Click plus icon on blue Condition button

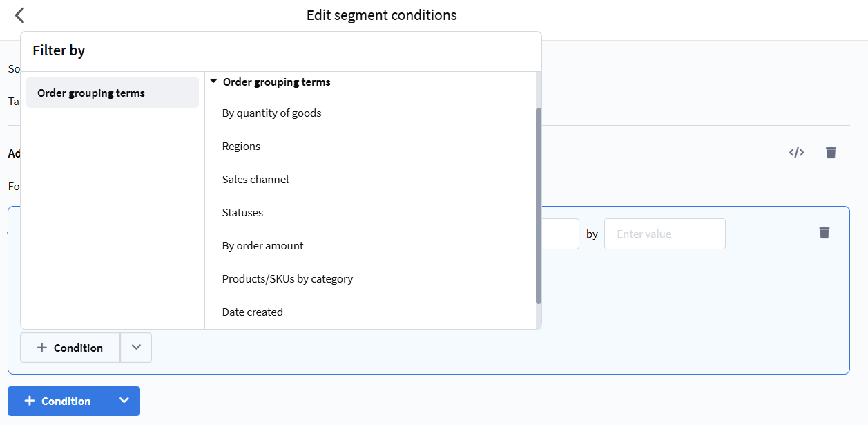(x=30, y=401)
